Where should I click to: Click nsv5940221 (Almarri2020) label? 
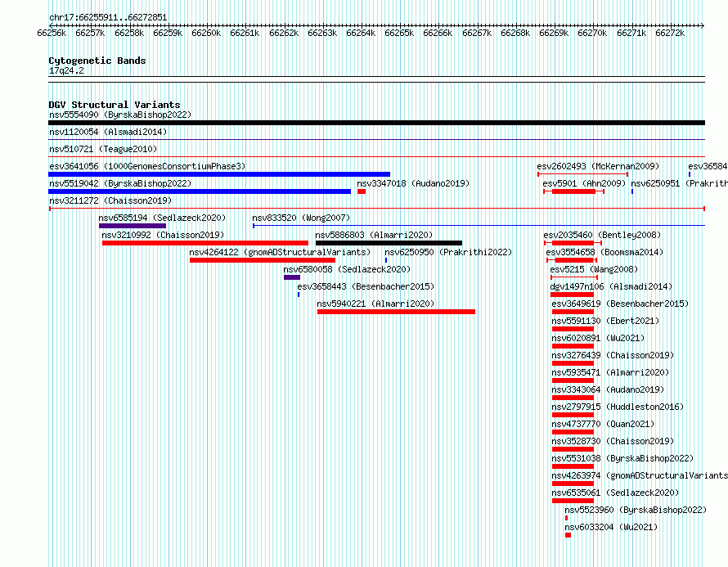[375, 304]
